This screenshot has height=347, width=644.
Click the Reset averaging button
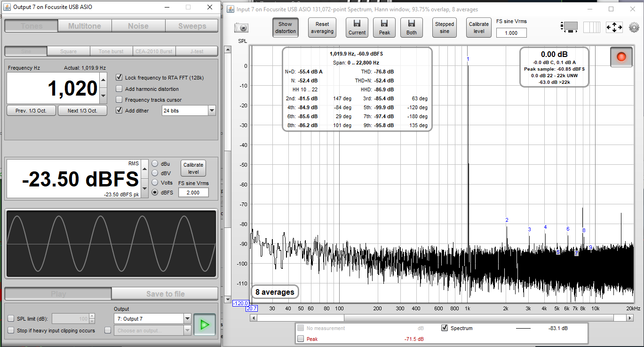[x=322, y=28]
